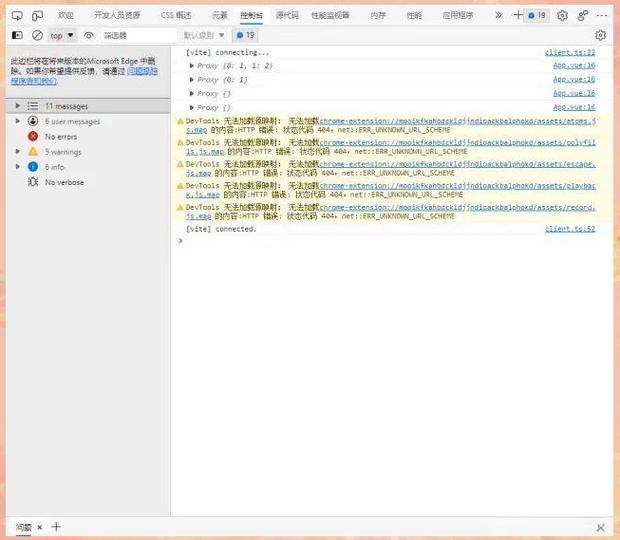The width and height of the screenshot is (620, 540).
Task: Switch to CSS 概述 tab
Action: point(176,15)
